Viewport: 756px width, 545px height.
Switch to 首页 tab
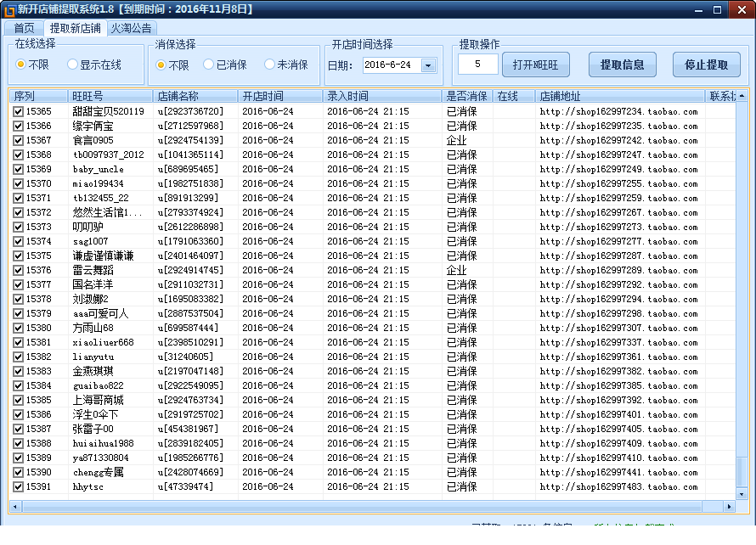(24, 28)
